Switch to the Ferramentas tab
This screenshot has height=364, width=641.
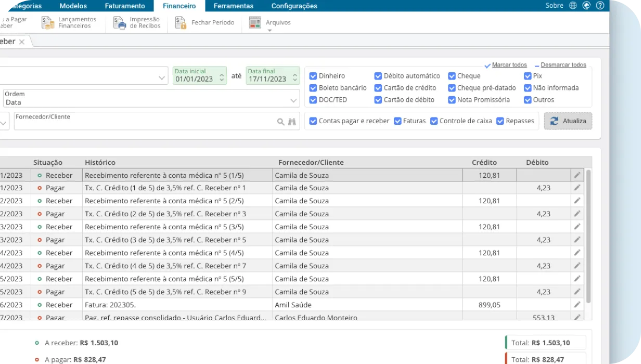(233, 6)
